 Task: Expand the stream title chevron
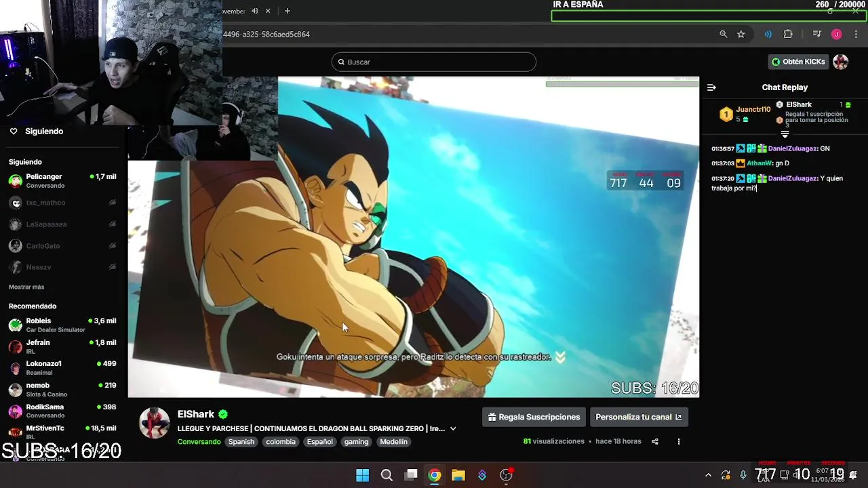tap(453, 428)
